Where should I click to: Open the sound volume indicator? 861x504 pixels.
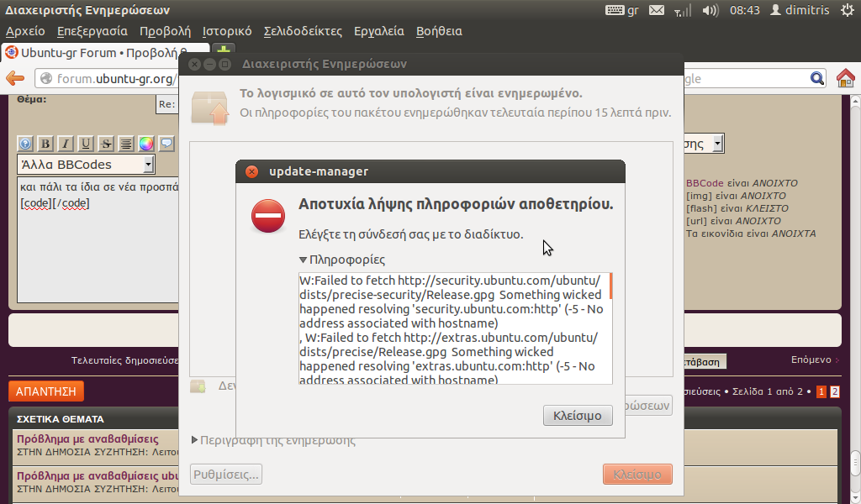(x=710, y=10)
